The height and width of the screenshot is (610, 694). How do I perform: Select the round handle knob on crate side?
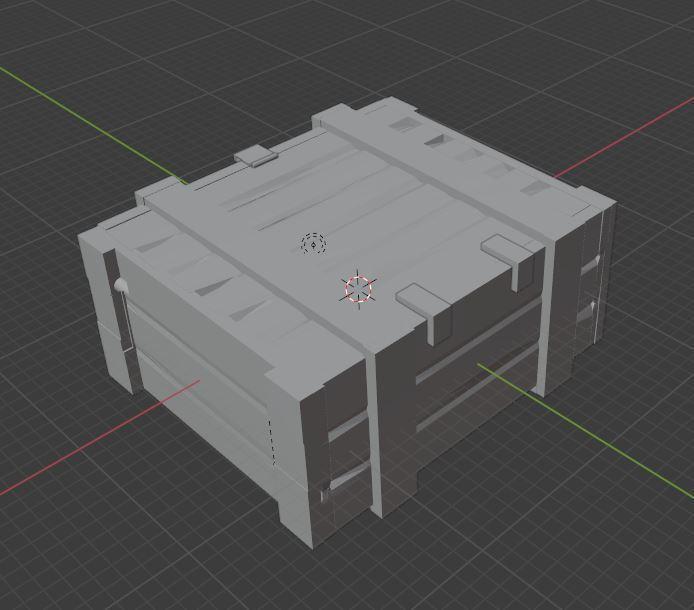tap(120, 286)
